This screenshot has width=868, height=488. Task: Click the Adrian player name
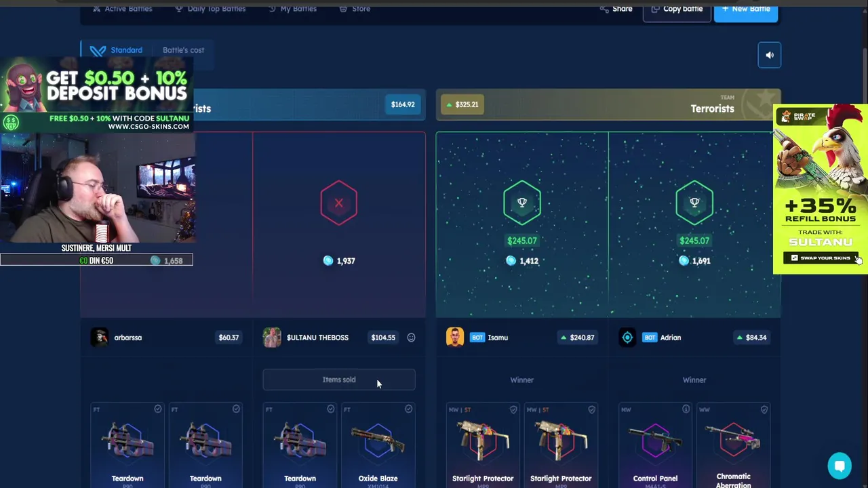671,338
